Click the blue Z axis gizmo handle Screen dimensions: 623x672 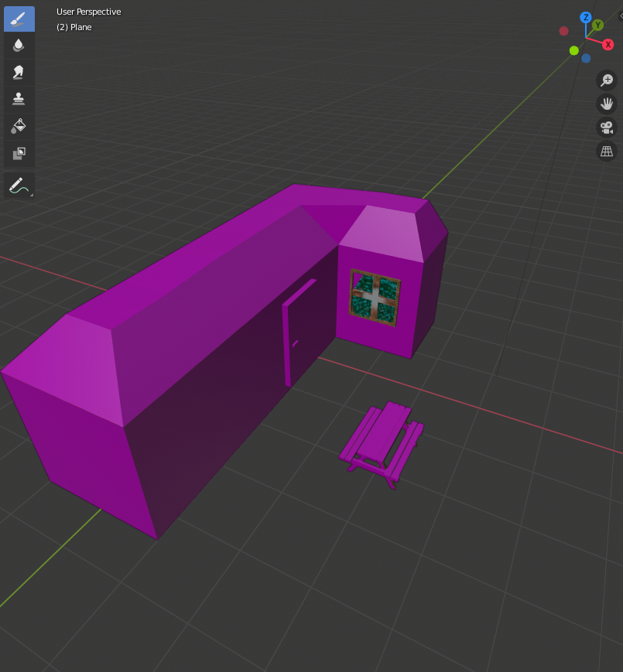tap(586, 17)
